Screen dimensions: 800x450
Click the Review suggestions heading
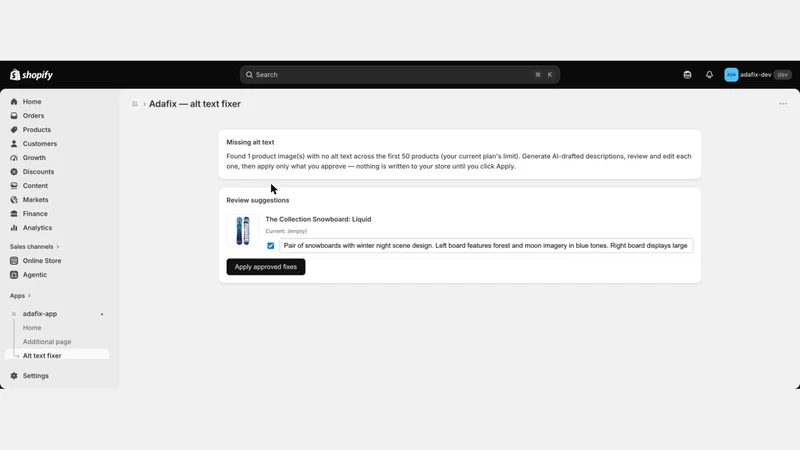(x=258, y=201)
